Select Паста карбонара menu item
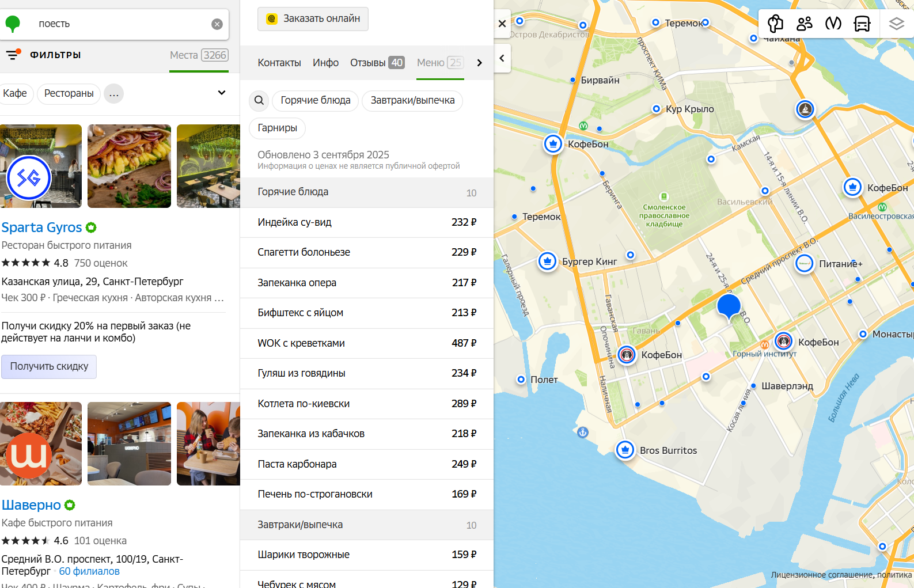This screenshot has width=914, height=588. coord(367,464)
